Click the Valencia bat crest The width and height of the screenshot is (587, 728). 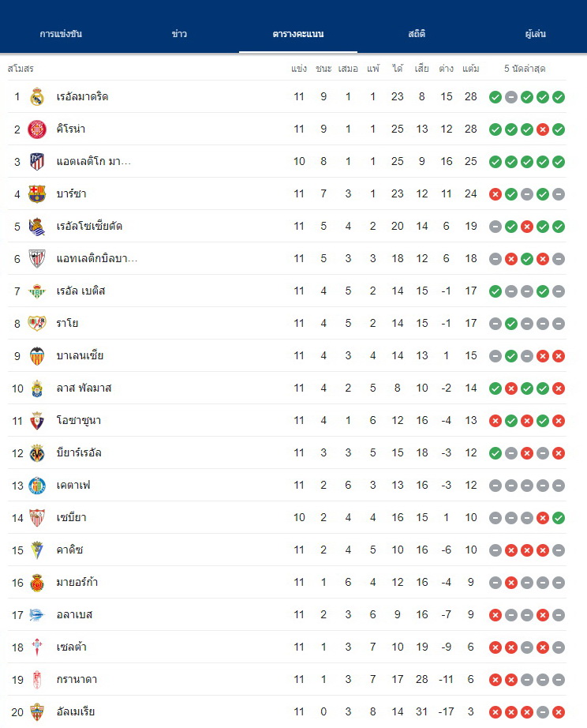coord(37,356)
